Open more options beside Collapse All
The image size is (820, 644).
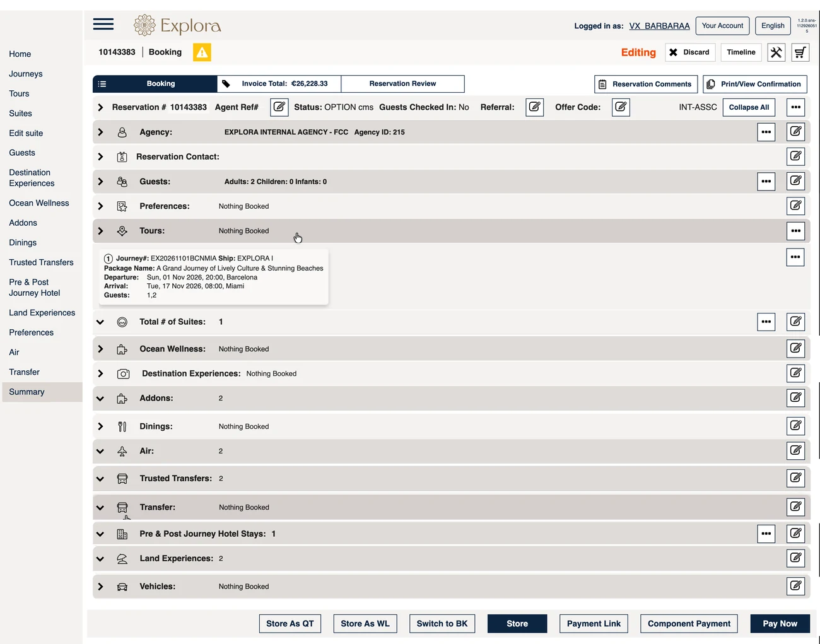[796, 107]
